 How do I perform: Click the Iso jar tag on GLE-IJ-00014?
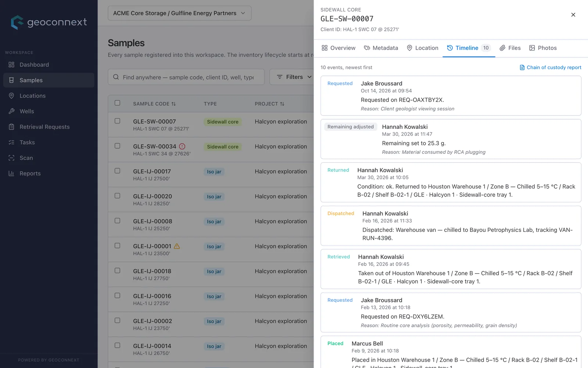coord(214,346)
